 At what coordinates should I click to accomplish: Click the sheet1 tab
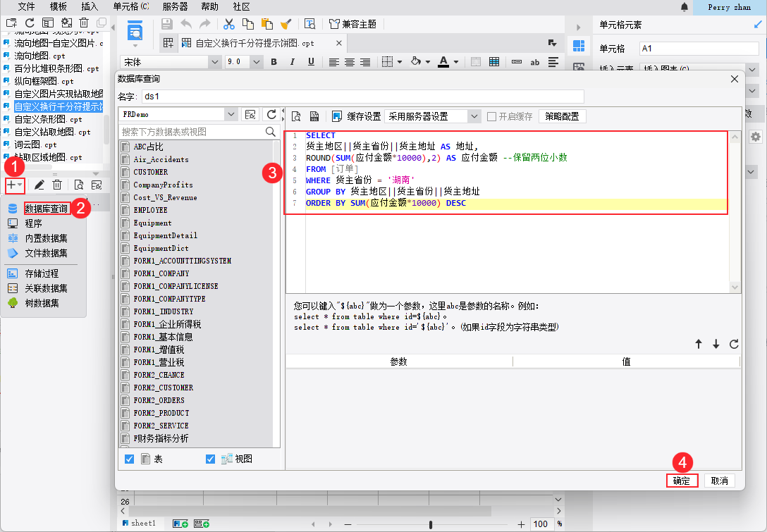click(x=140, y=524)
